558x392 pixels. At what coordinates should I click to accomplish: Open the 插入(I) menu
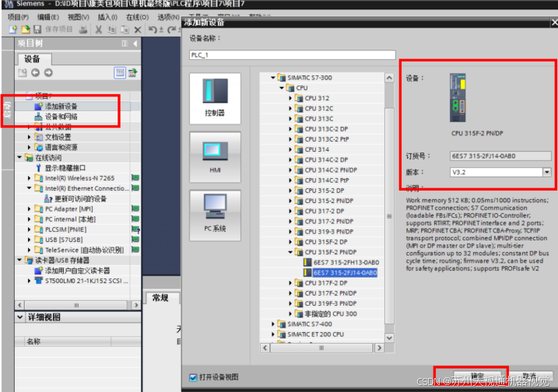(x=107, y=17)
